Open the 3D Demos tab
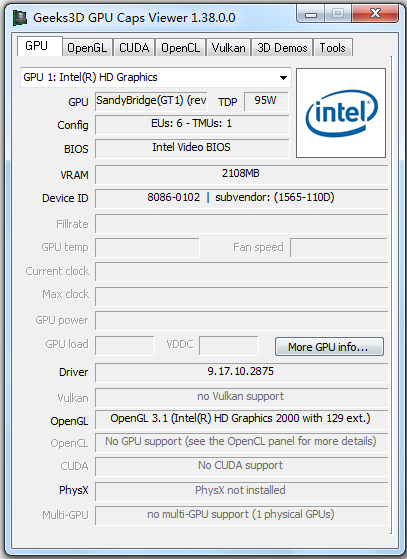This screenshot has height=559, width=407. (282, 48)
